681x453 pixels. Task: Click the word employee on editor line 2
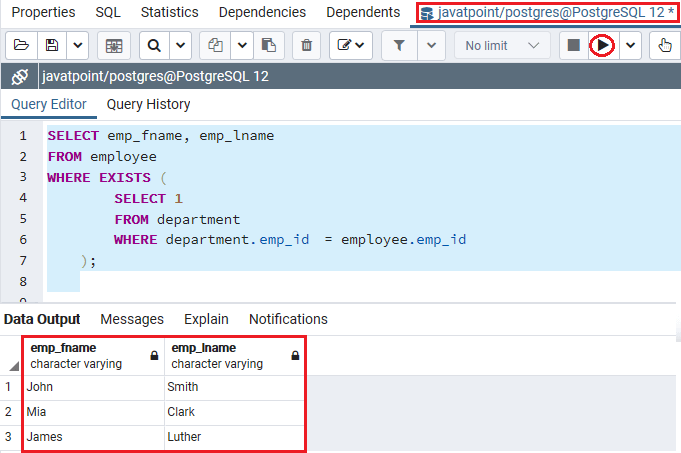(123, 157)
